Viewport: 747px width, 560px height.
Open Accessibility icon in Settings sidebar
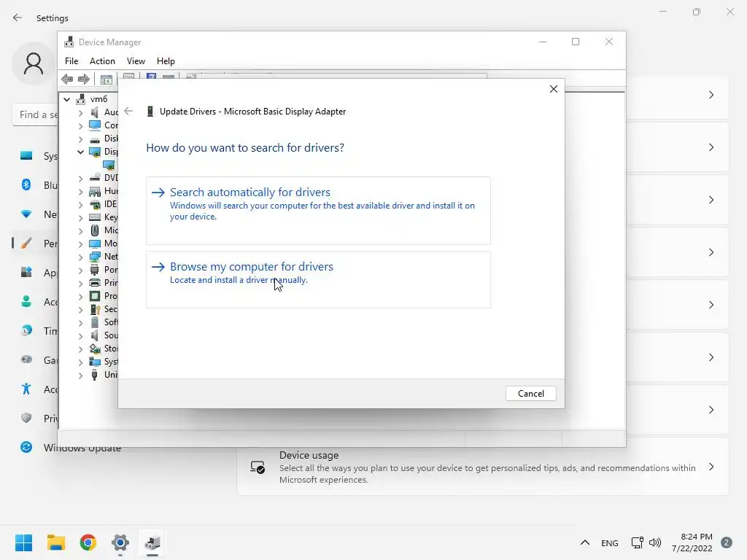pyautogui.click(x=26, y=389)
